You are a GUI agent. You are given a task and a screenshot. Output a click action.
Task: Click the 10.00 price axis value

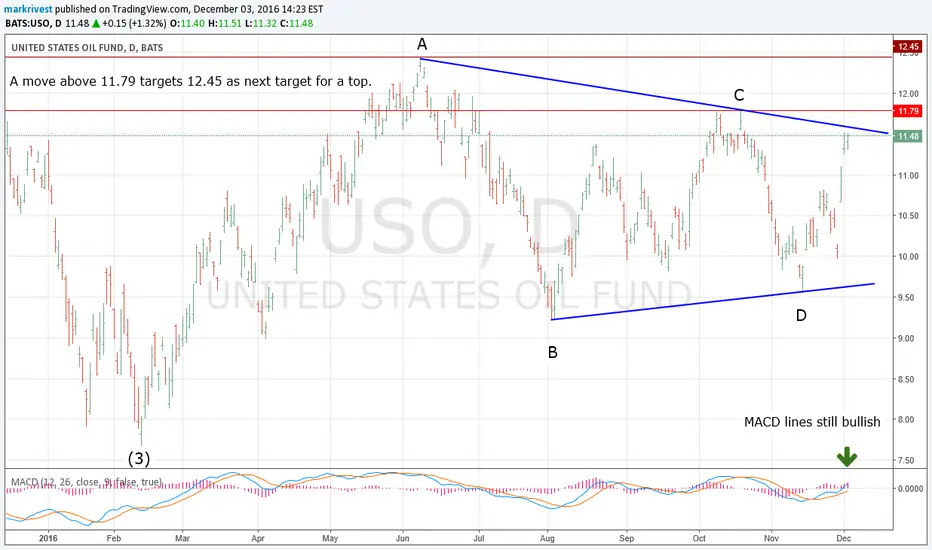tap(909, 257)
